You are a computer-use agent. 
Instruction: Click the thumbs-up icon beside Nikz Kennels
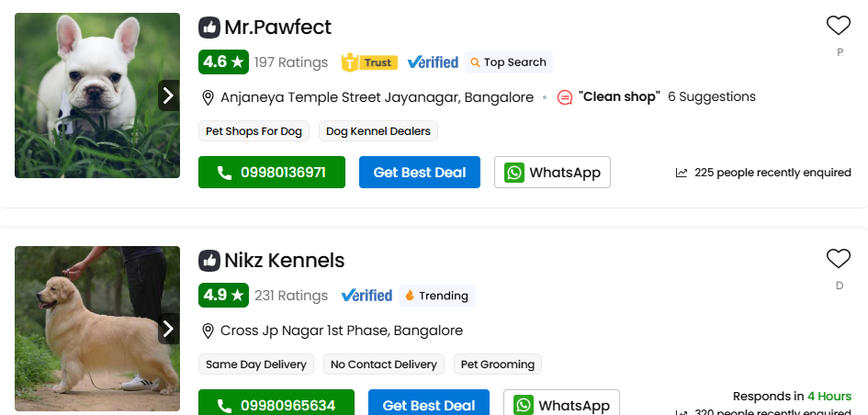[209, 261]
